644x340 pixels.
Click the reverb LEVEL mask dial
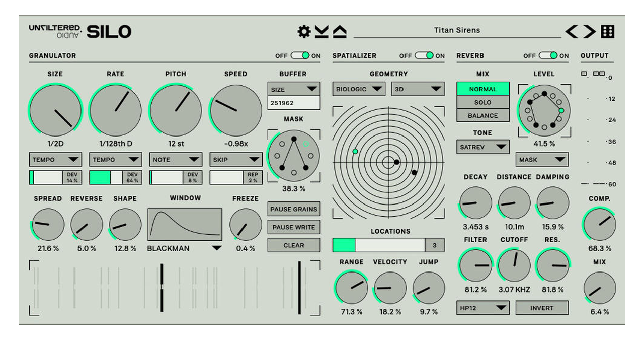point(544,110)
